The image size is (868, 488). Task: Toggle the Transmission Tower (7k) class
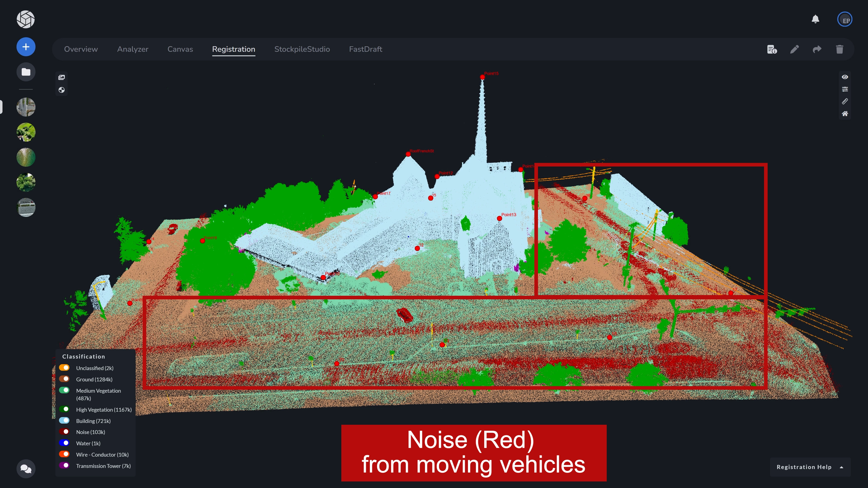[x=64, y=465]
